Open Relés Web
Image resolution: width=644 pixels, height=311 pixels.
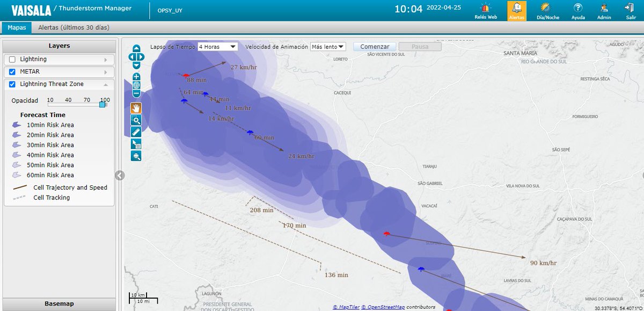(x=486, y=11)
